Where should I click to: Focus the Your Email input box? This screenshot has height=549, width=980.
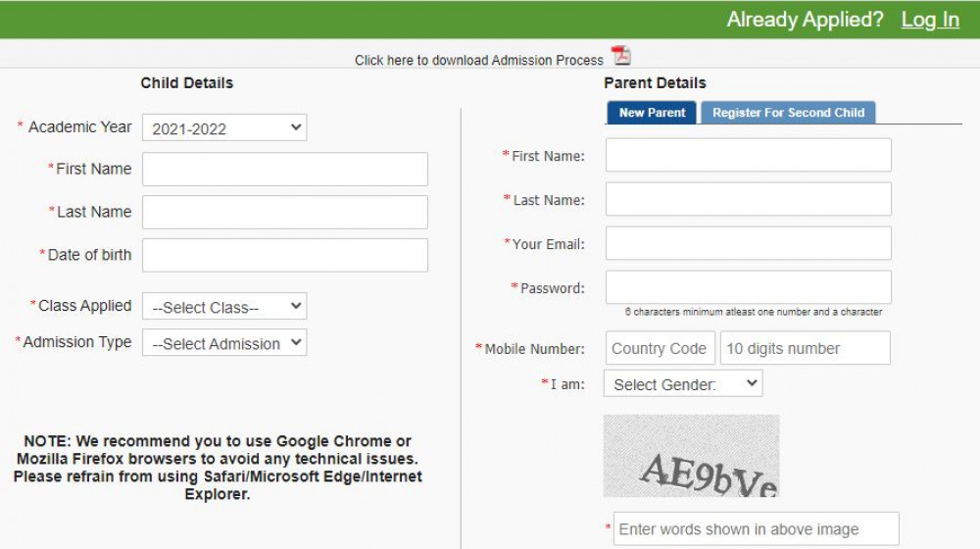[749, 243]
